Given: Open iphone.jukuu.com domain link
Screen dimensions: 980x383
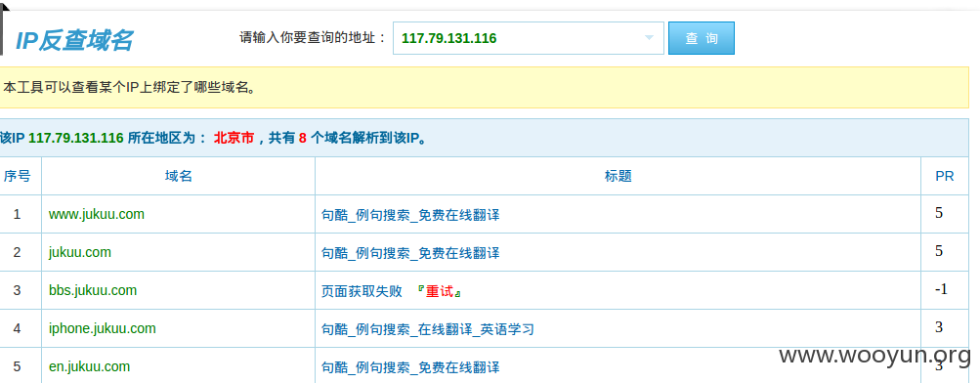Looking at the screenshot, I should pos(103,328).
